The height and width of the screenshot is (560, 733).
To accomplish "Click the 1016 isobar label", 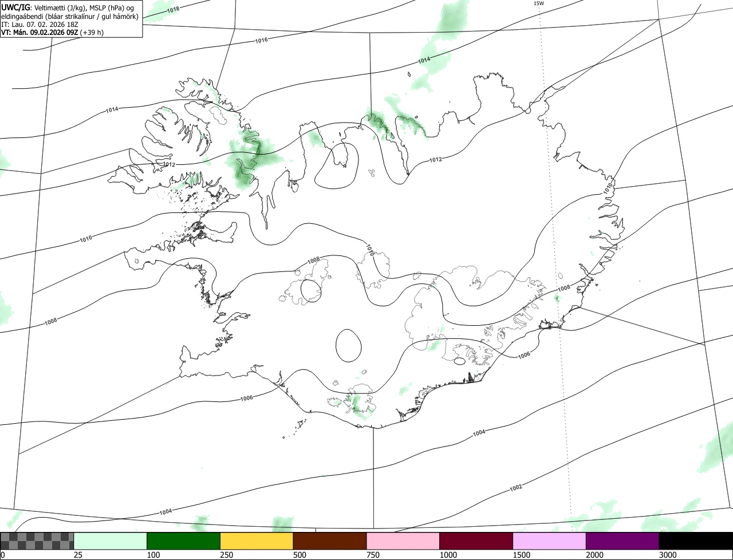I will coord(262,40).
